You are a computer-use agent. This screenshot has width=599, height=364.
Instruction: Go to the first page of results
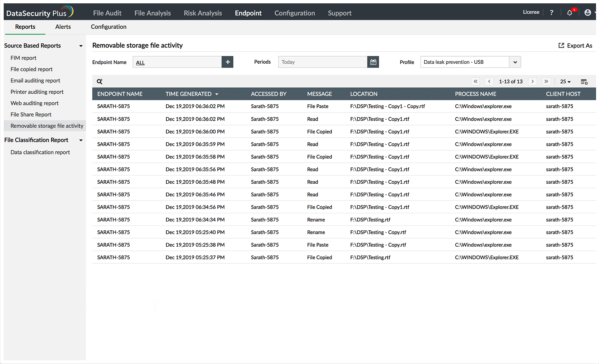[x=476, y=81]
